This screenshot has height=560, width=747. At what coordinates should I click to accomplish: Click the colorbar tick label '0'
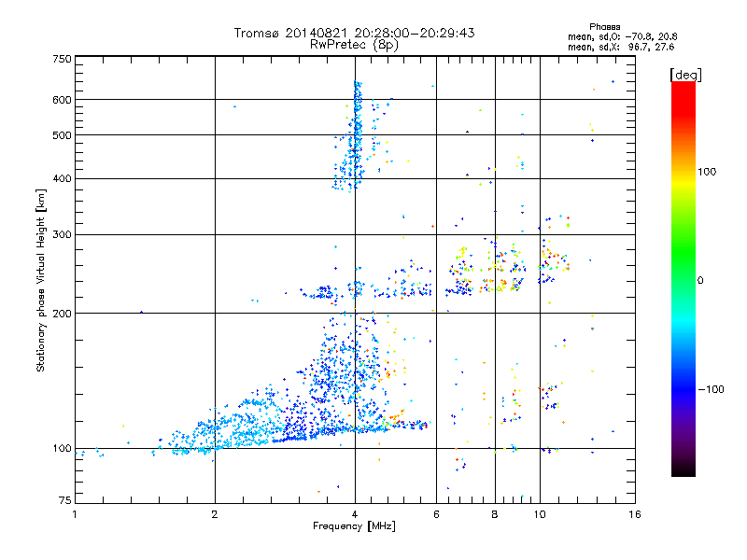click(700, 281)
